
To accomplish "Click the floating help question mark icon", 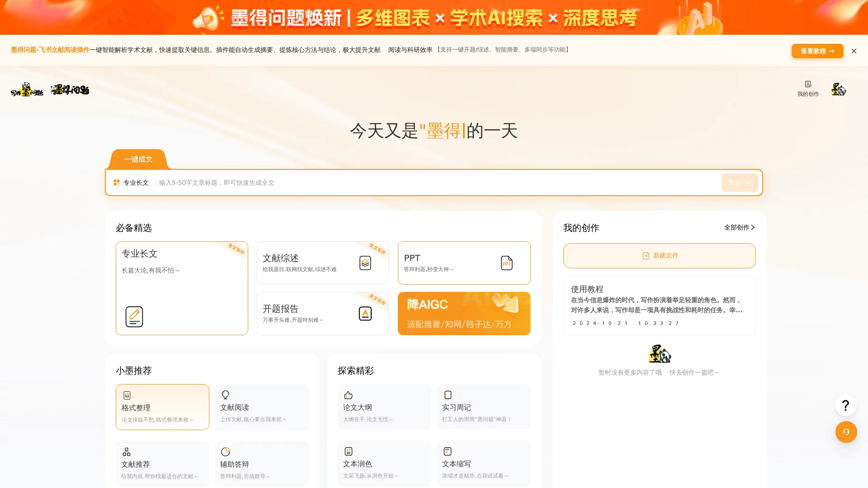I will [x=845, y=405].
